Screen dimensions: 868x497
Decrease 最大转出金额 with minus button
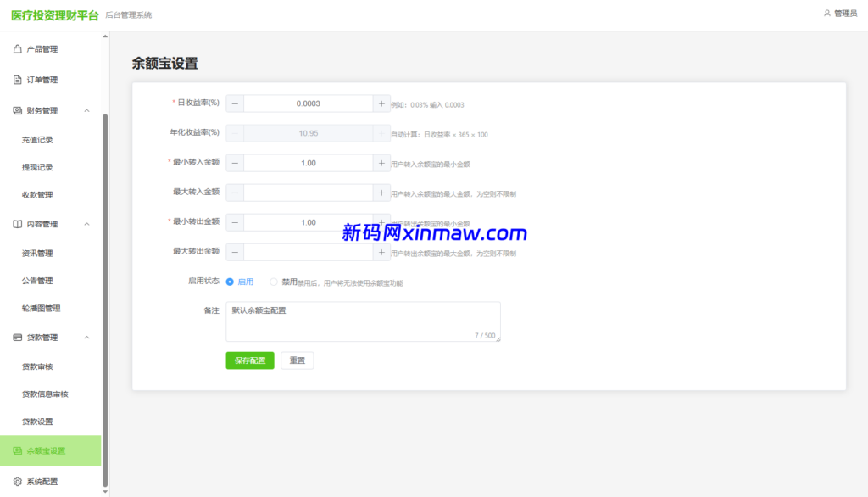235,252
